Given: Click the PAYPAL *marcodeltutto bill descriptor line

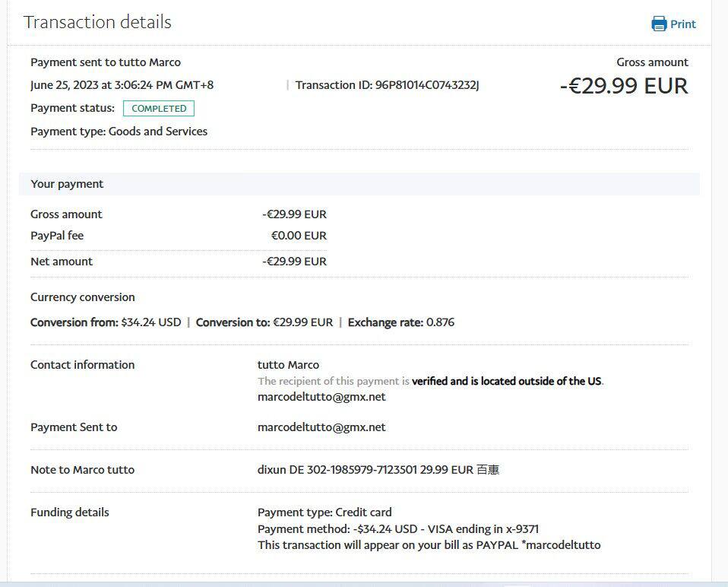Looking at the screenshot, I should click(429, 544).
